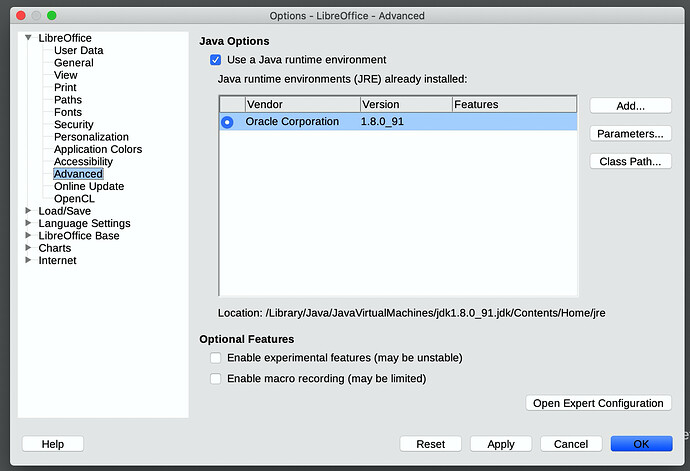Image resolution: width=690 pixels, height=471 pixels.
Task: Click the Reset button
Action: [x=430, y=444]
